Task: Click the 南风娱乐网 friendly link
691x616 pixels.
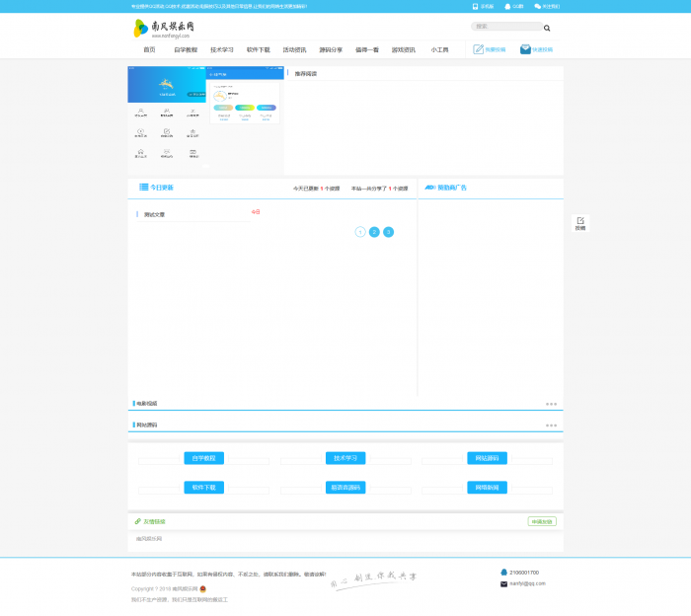Action: click(149, 539)
